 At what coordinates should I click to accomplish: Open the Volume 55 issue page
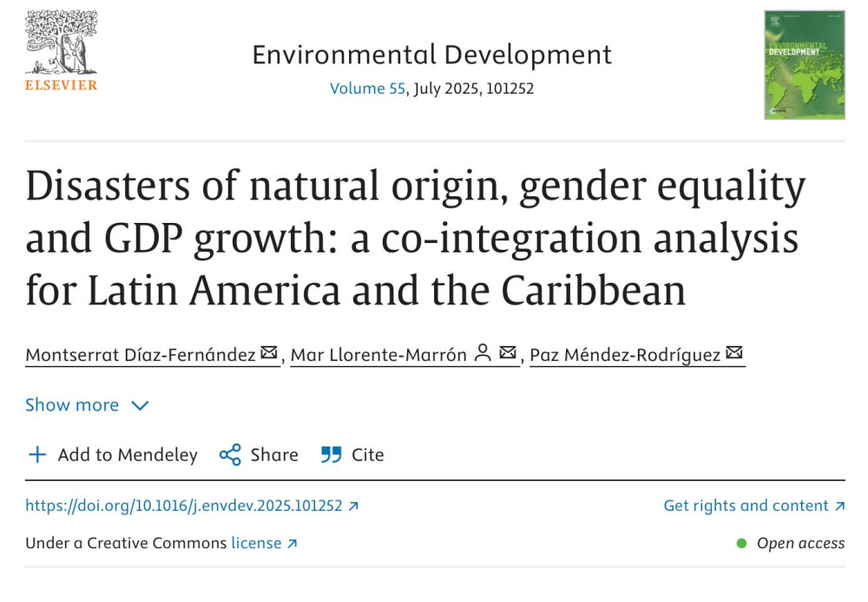(x=366, y=88)
